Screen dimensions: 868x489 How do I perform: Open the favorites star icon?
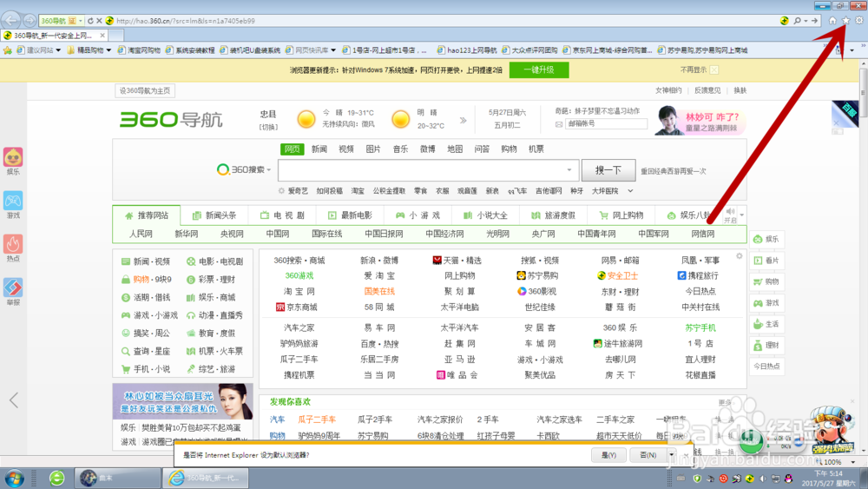point(845,21)
